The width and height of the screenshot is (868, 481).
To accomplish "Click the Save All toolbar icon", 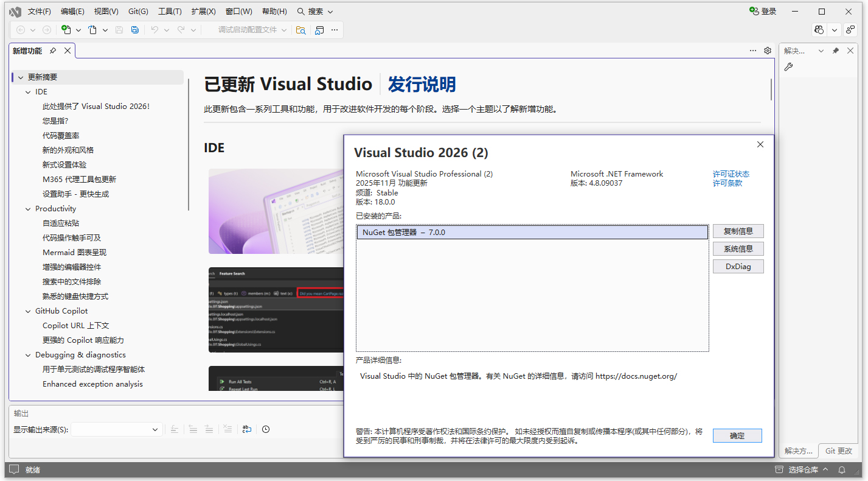I will pos(134,30).
